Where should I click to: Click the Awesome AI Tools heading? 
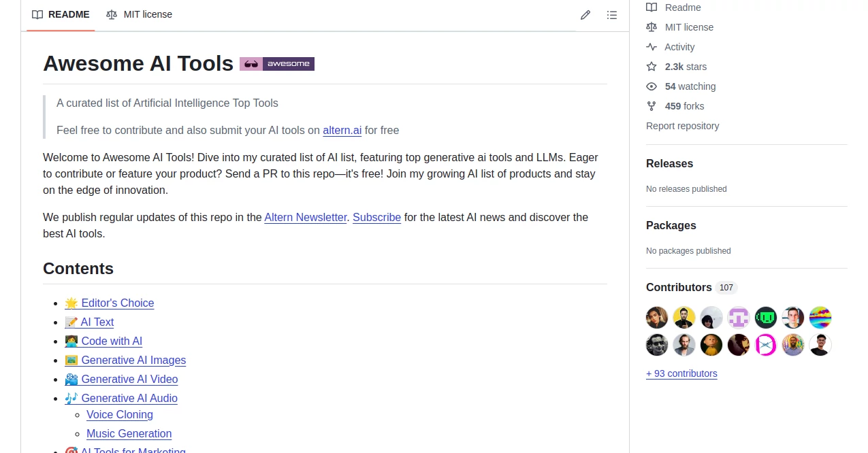(138, 63)
